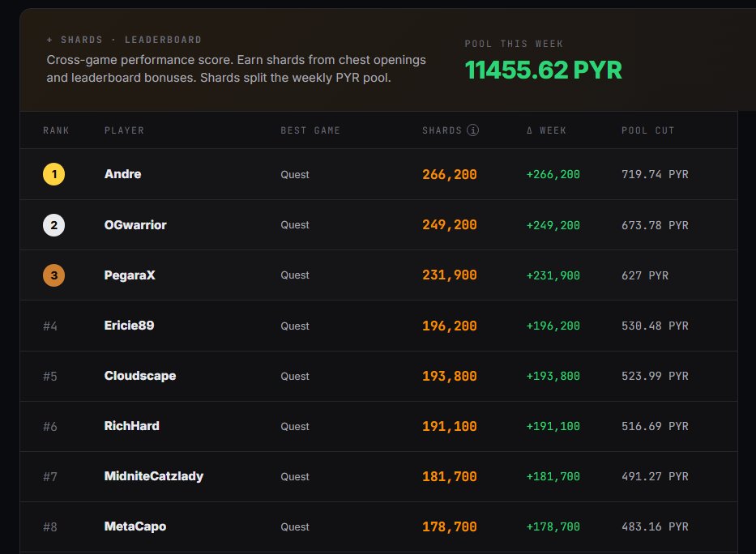The image size is (756, 554).
Task: Click the BEST GAME column header
Action: (310, 130)
